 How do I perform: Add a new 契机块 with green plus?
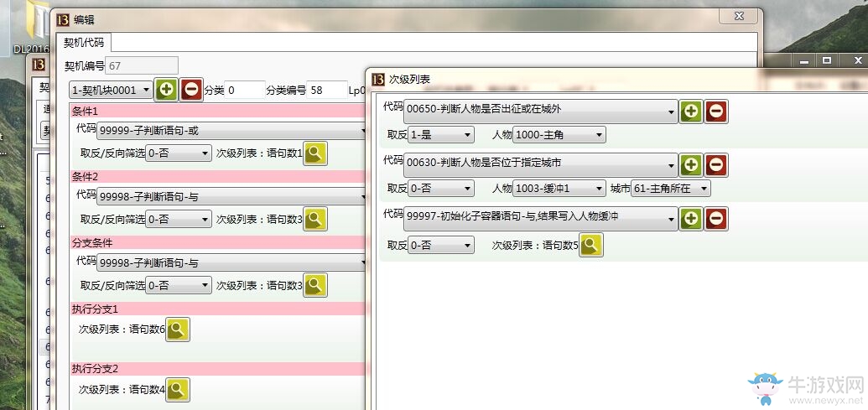click(166, 90)
